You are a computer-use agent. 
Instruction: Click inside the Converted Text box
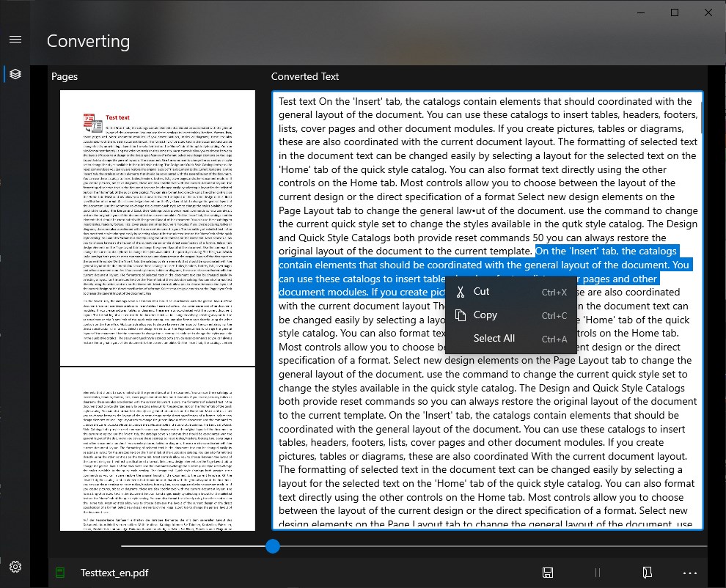click(487, 416)
